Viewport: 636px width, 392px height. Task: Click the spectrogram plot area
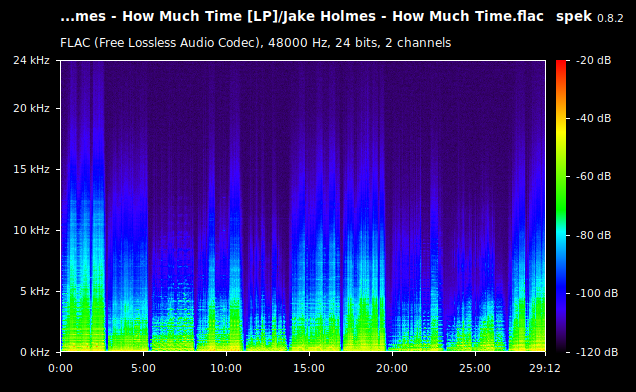click(x=303, y=206)
